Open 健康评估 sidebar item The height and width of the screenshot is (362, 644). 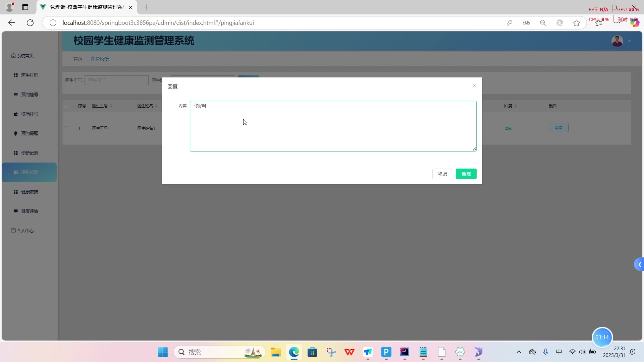[x=30, y=211]
